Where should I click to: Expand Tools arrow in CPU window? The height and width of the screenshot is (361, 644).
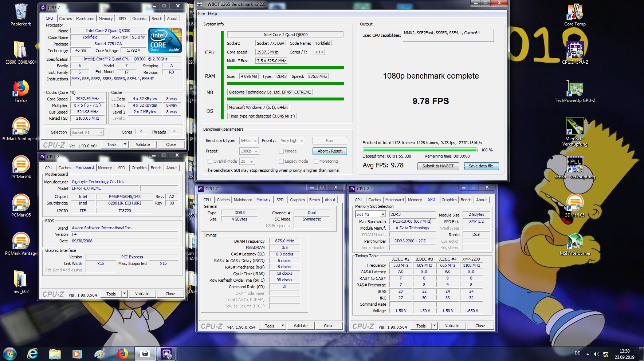(125, 144)
